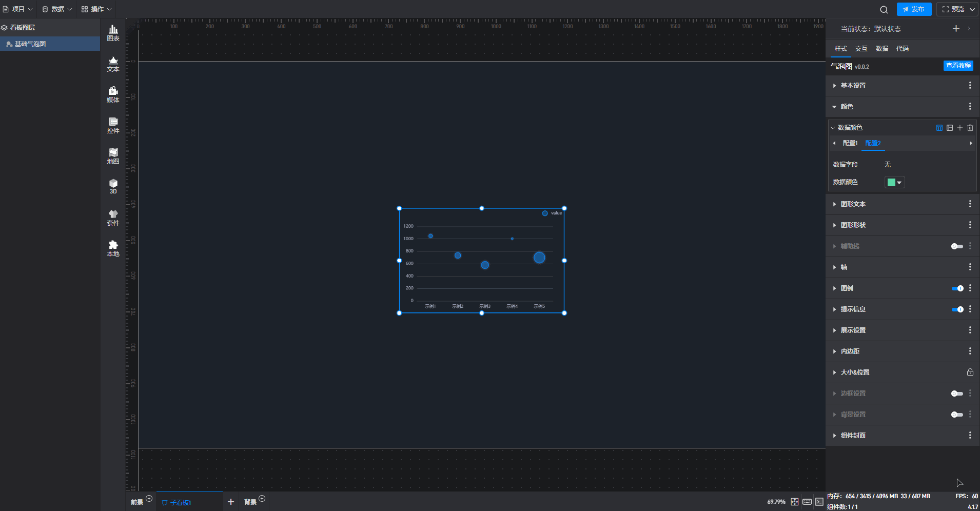Click the lock icon on 大小&位置
The width and height of the screenshot is (980, 511).
pyautogui.click(x=970, y=372)
